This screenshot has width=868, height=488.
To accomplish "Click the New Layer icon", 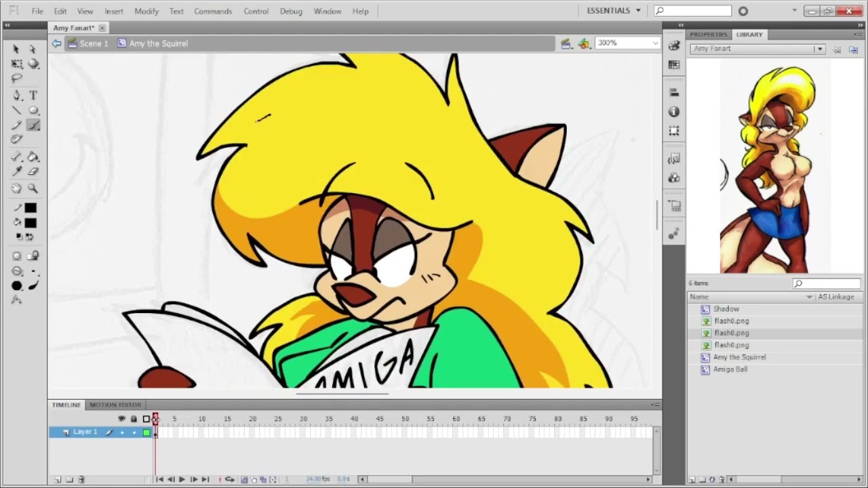I will coord(58,479).
